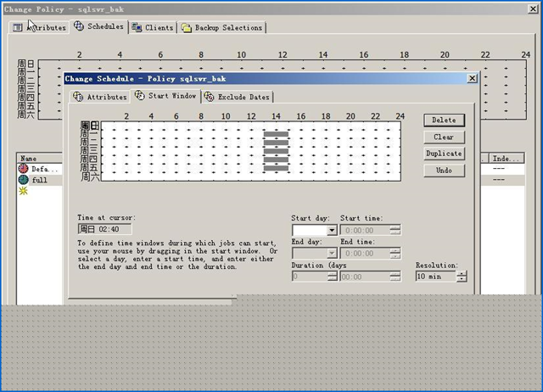Click the Duplicate button

[444, 154]
